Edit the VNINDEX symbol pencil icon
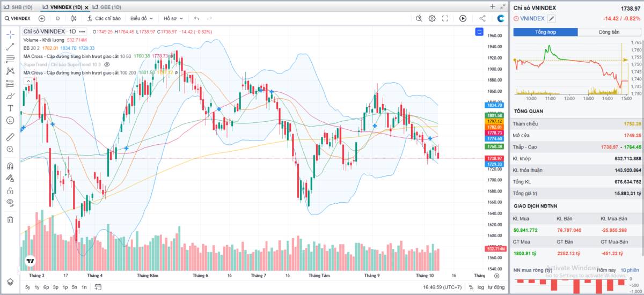Screen dimensions: 644x295 [551, 19]
